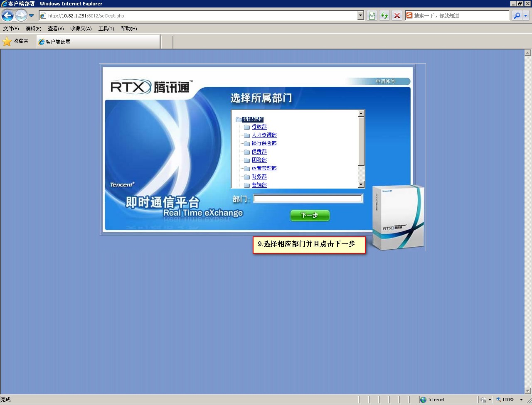The width and height of the screenshot is (532, 405).
Task: Click the browser Forward arrow button
Action: [21, 16]
